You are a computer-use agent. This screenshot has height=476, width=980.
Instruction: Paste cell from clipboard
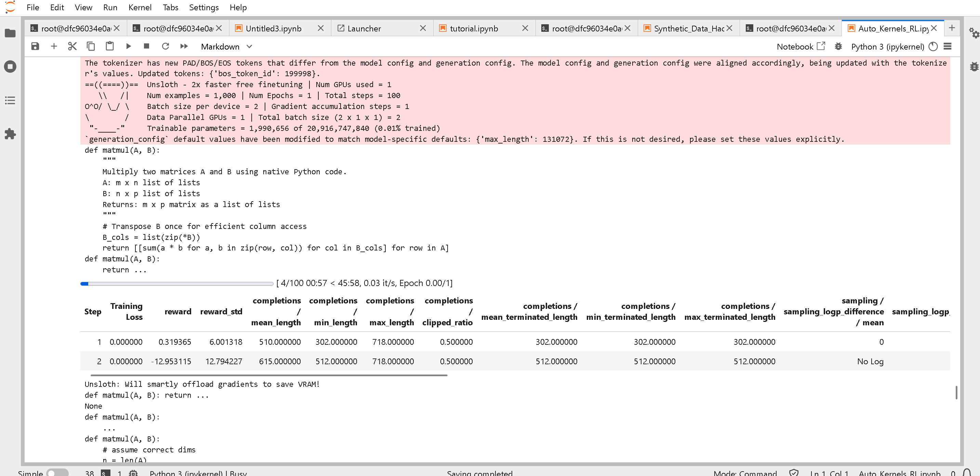pyautogui.click(x=109, y=46)
